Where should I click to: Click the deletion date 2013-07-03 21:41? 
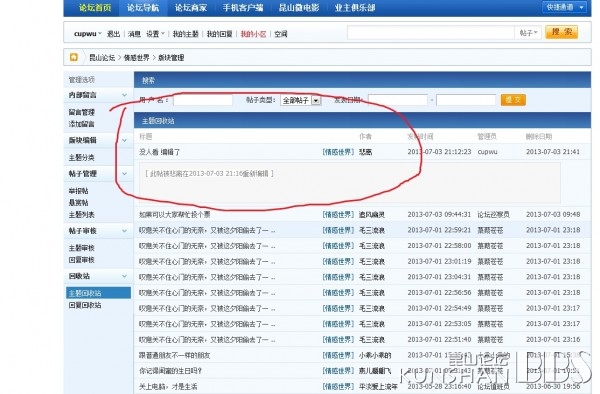(x=553, y=152)
